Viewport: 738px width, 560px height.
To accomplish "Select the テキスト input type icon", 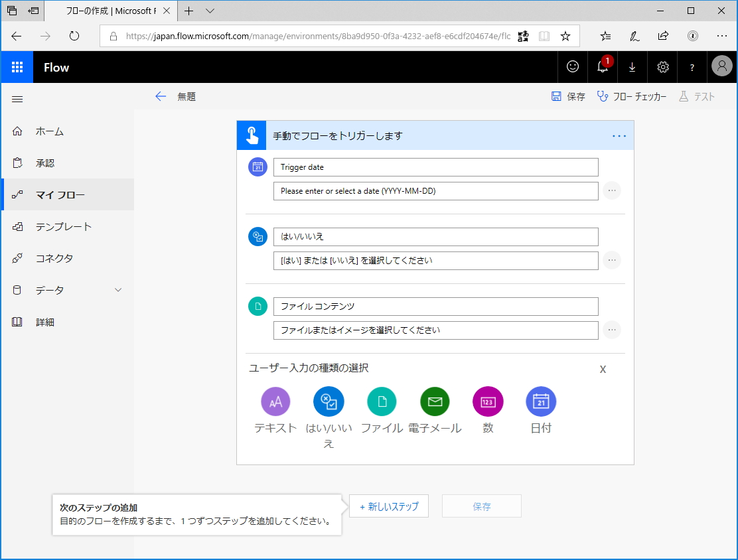I will (275, 401).
